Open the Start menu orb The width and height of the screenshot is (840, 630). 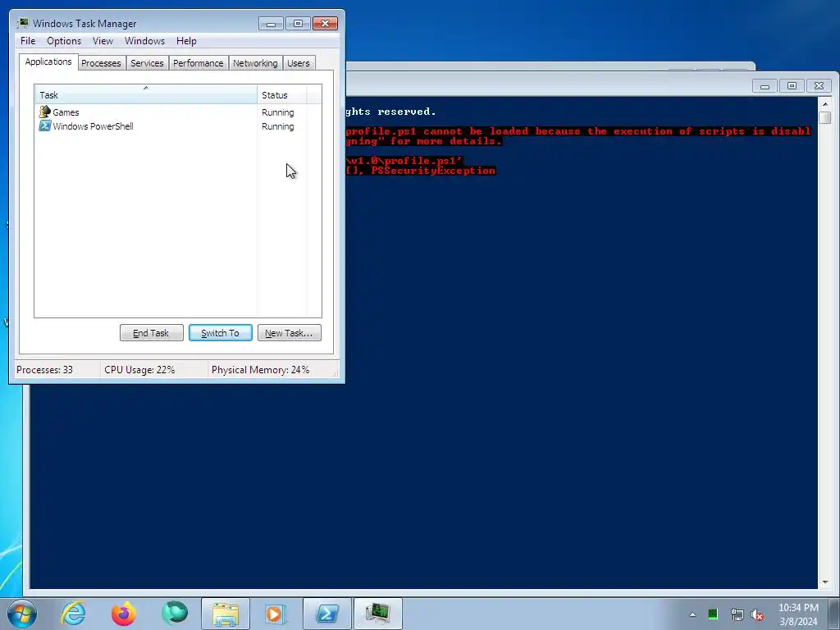tap(22, 614)
